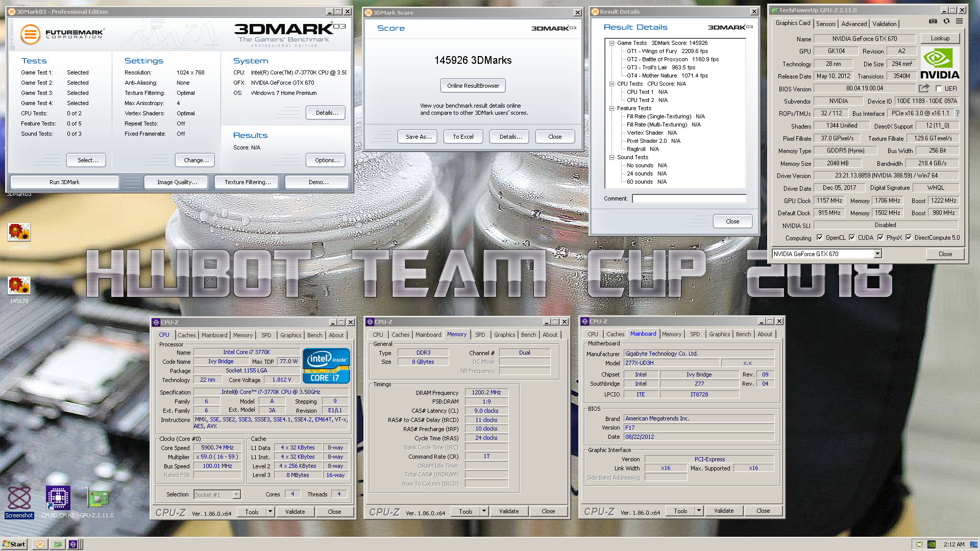
Task: Open the CPUID CPU-Z desktop shortcut
Action: [x=58, y=502]
